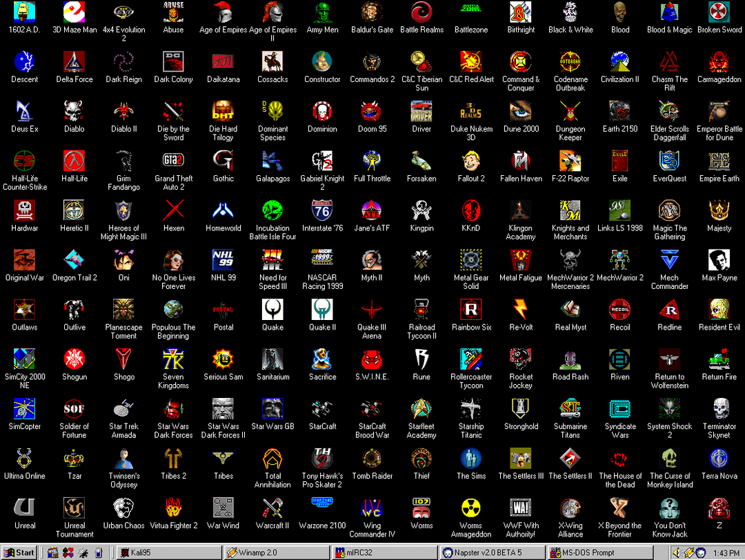Select the Worms Armageddon icon
This screenshot has height=560, width=745.
(x=471, y=508)
